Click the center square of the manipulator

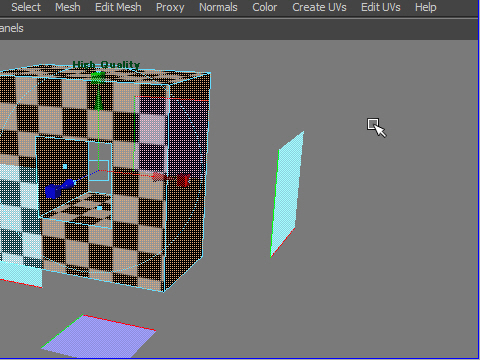tap(99, 170)
